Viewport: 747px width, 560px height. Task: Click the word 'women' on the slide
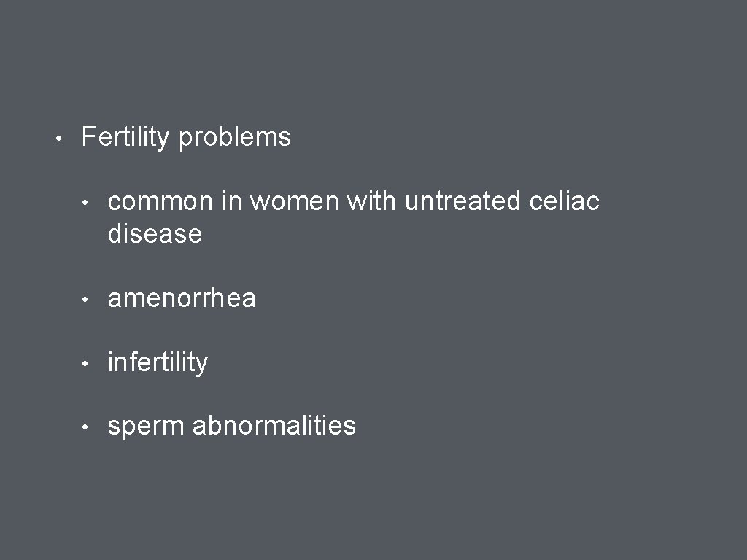pyautogui.click(x=295, y=202)
